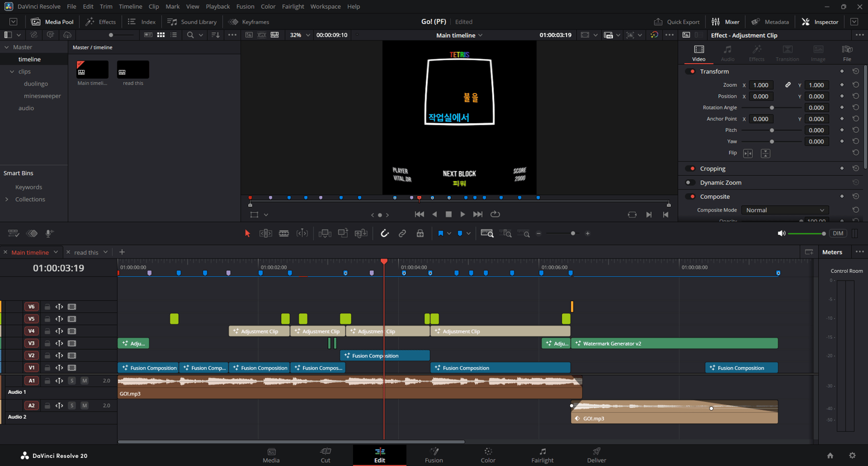
Task: Mute audio track A1
Action: point(84,381)
